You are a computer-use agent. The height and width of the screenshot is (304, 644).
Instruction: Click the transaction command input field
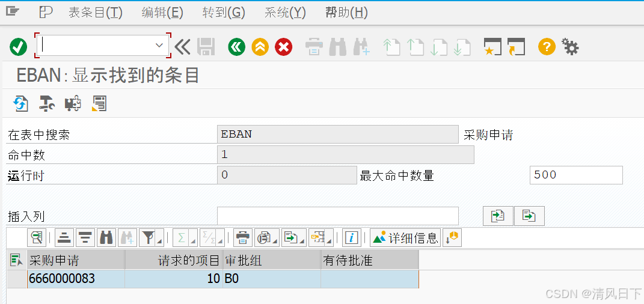pyautogui.click(x=103, y=45)
